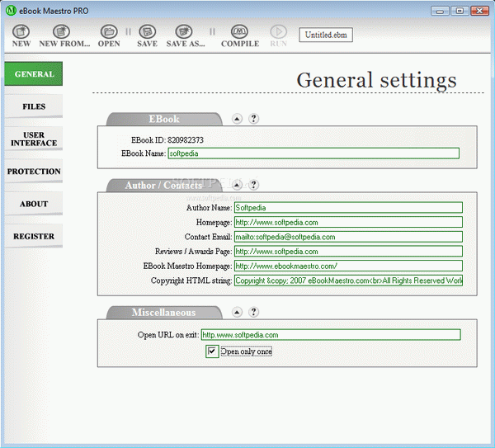This screenshot has width=495, height=448.
Task: Open the USER INTERFACE sidebar tab
Action: point(34,139)
